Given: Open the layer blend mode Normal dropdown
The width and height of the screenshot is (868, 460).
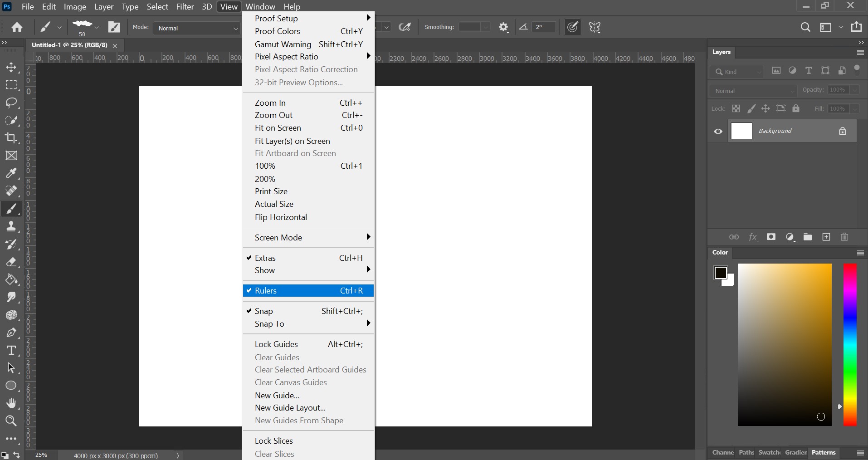Looking at the screenshot, I should point(753,91).
